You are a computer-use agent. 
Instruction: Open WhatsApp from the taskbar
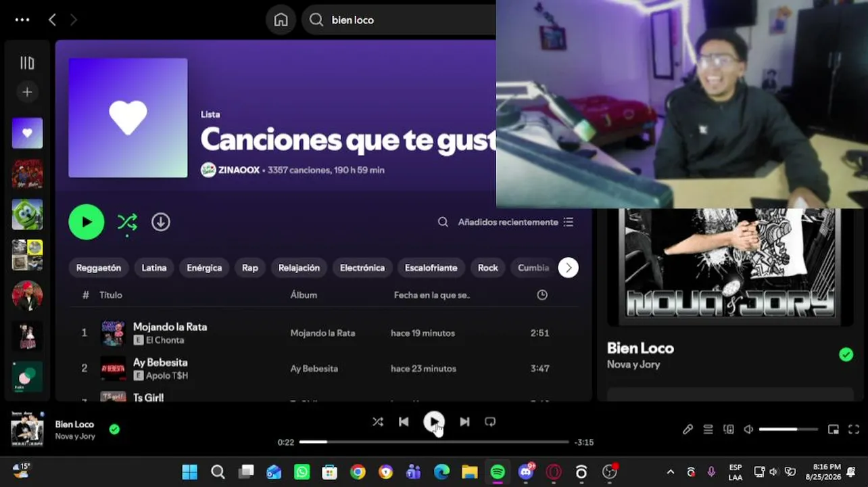click(302, 472)
